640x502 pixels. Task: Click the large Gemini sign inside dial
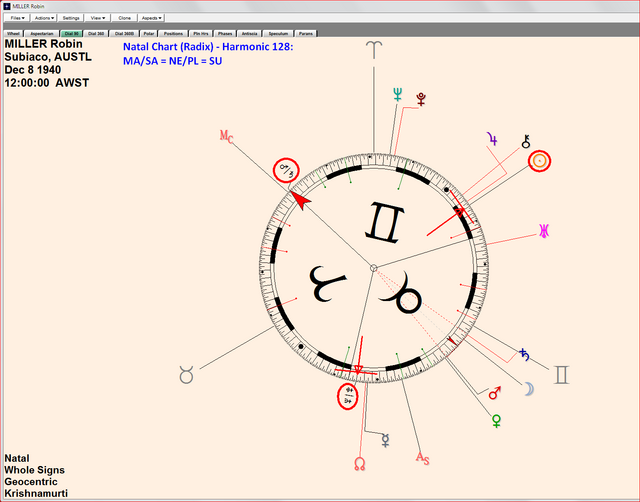tap(384, 222)
